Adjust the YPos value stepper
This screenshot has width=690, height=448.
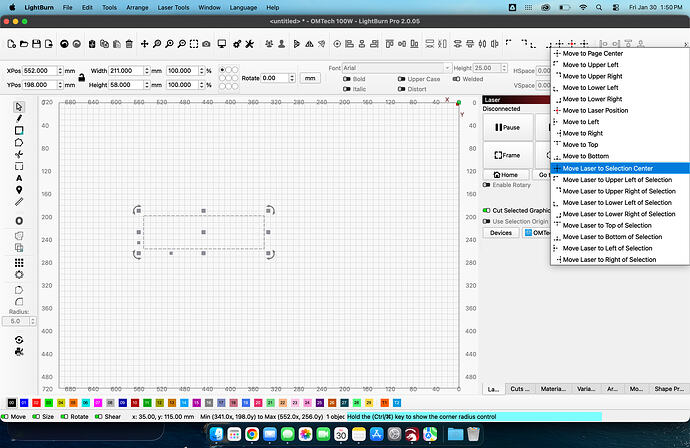point(60,84)
